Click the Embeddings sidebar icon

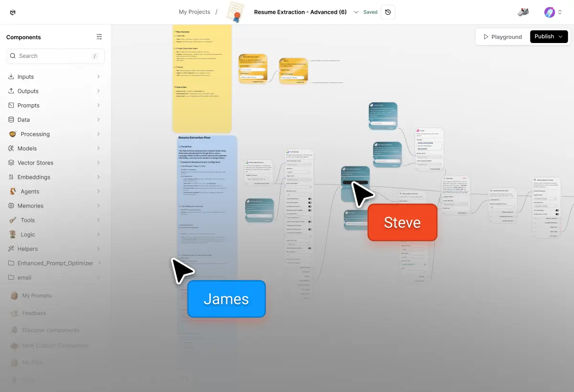click(11, 177)
